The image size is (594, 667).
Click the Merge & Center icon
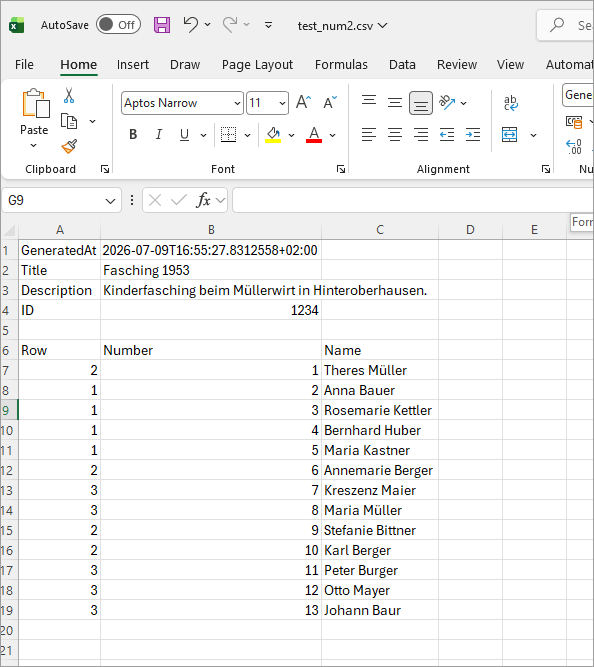(510, 135)
